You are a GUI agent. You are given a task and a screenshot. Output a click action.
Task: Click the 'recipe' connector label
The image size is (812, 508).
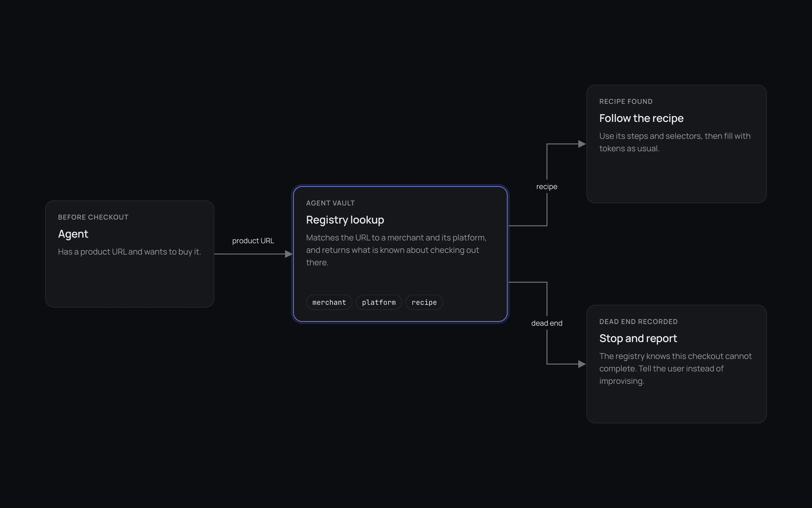pos(547,187)
